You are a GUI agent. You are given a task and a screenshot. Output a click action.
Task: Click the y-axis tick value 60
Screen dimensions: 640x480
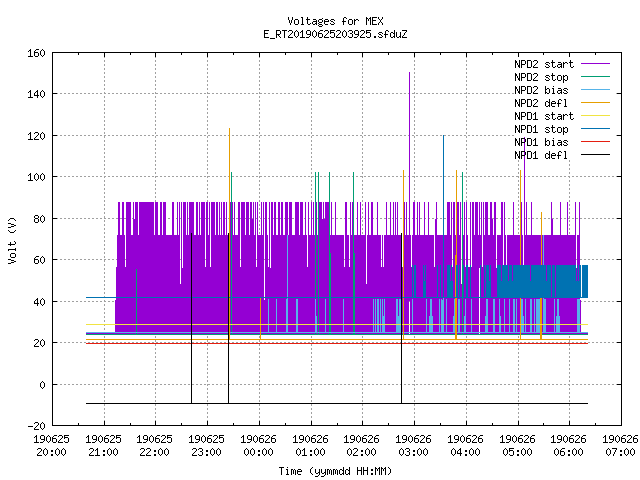pyautogui.click(x=39, y=260)
